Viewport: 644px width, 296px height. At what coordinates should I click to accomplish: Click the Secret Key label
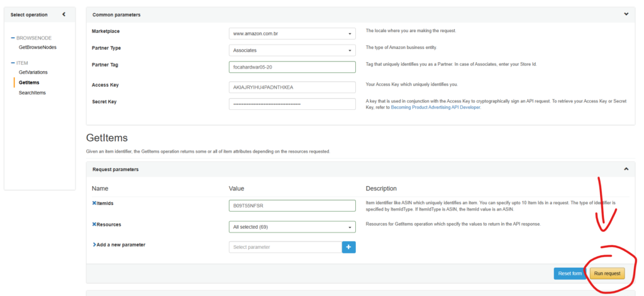click(x=104, y=102)
